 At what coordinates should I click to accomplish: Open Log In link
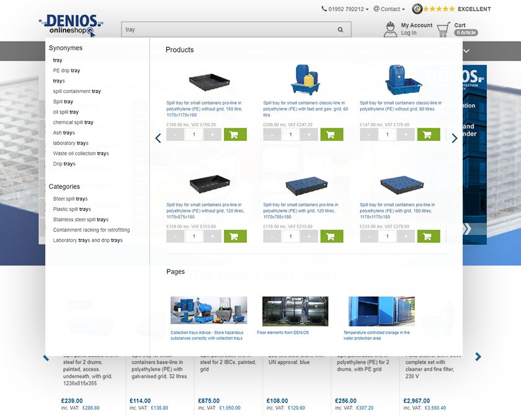click(408, 32)
